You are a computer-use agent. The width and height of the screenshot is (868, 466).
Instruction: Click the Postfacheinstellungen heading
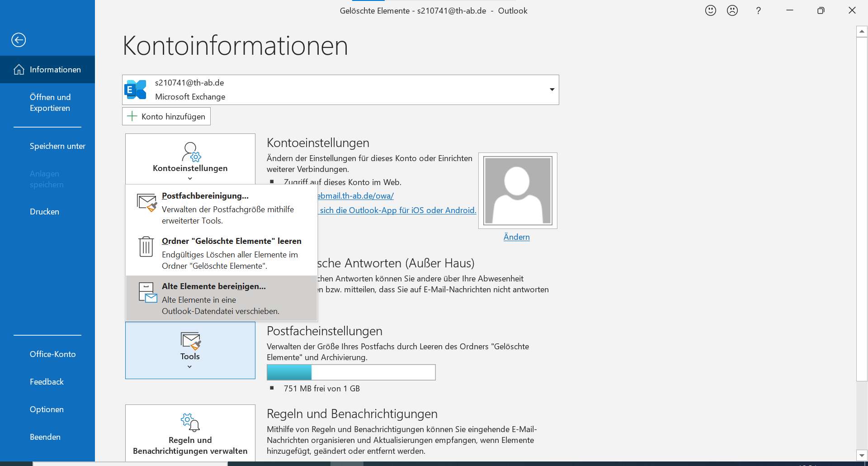(x=325, y=331)
